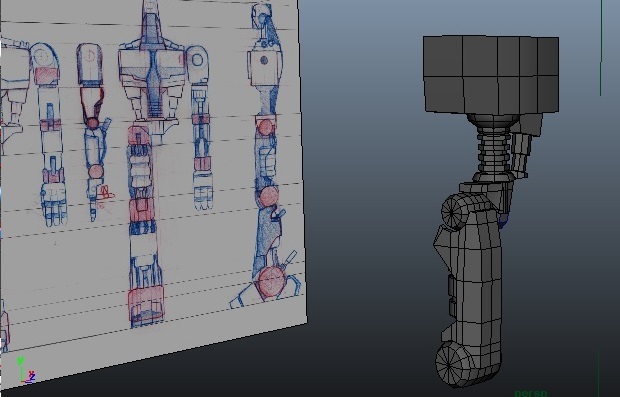This screenshot has width=620, height=397.
Task: Click the green persp camera label
Action: pyautogui.click(x=531, y=393)
